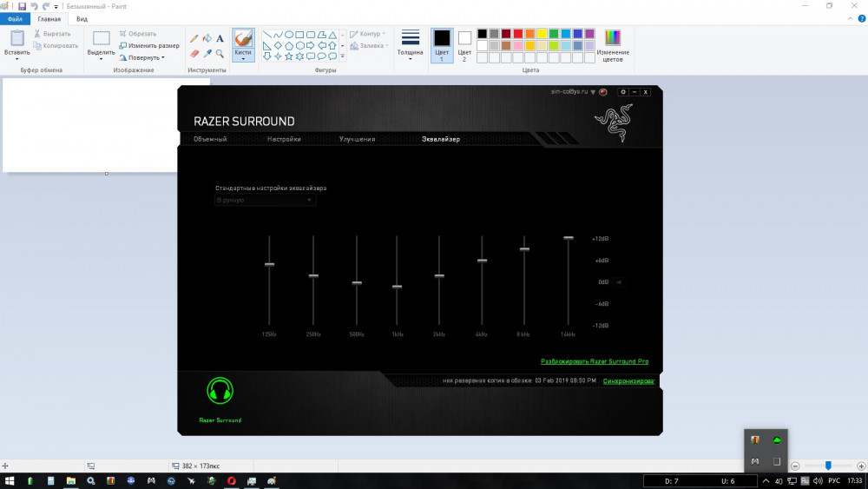Pick the yellow color swatch in palette

542,34
